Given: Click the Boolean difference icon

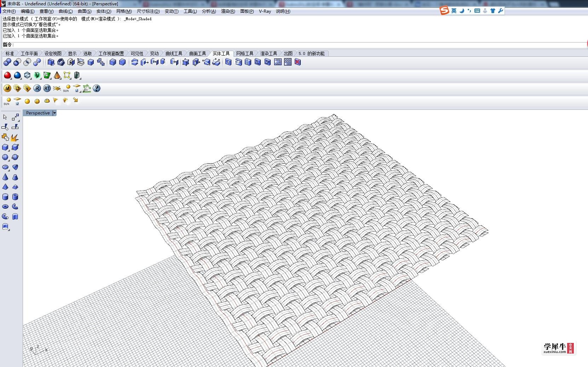Looking at the screenshot, I should tap(17, 62).
